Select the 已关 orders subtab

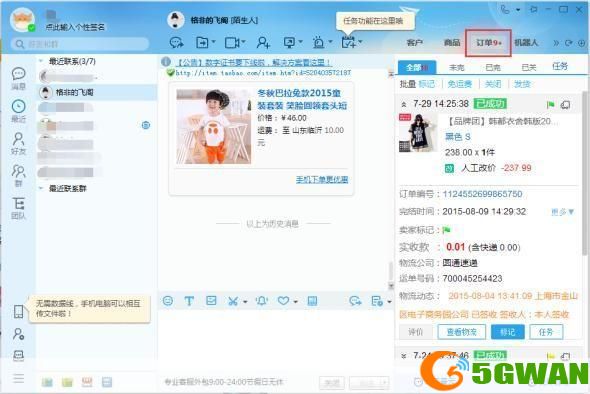[x=528, y=67]
